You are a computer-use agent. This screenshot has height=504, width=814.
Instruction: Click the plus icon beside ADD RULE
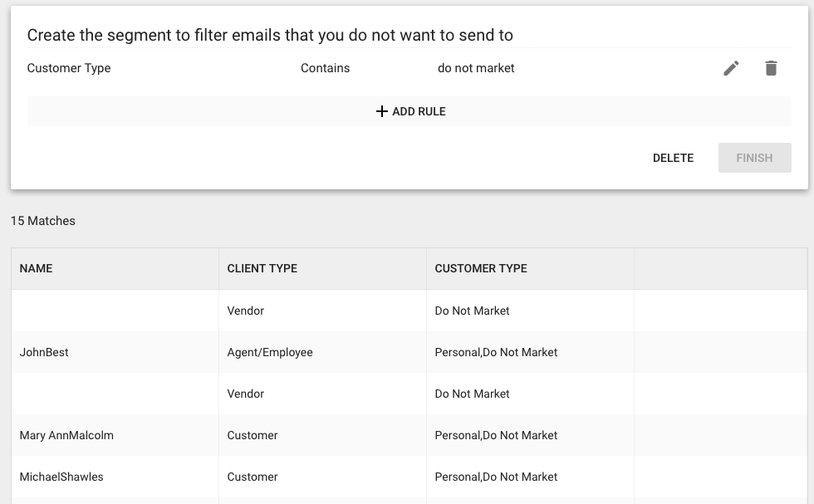click(381, 111)
